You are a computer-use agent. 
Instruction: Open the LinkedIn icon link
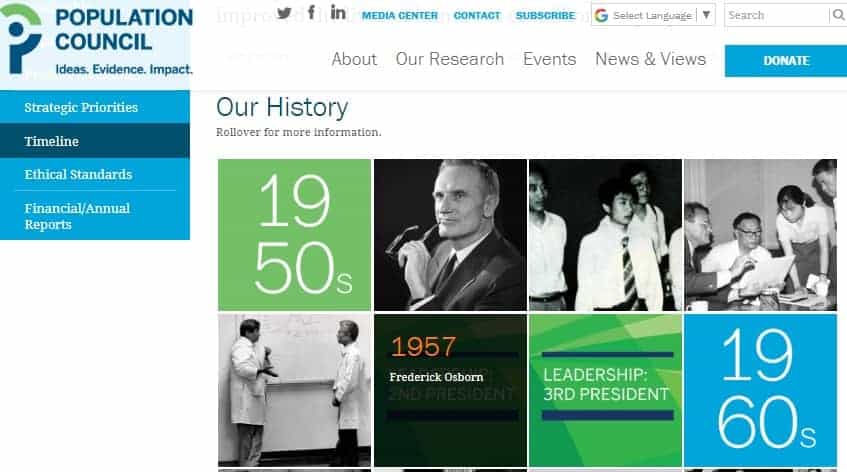pyautogui.click(x=338, y=12)
